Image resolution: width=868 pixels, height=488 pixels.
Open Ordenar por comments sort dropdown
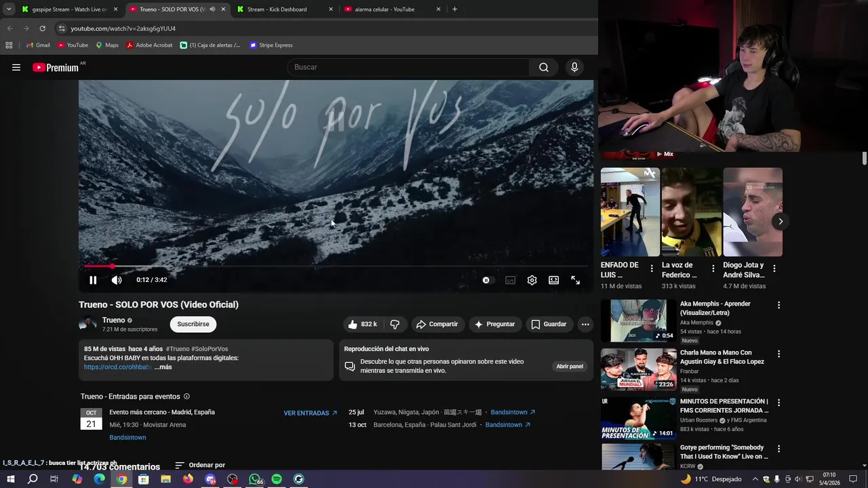coord(200,465)
